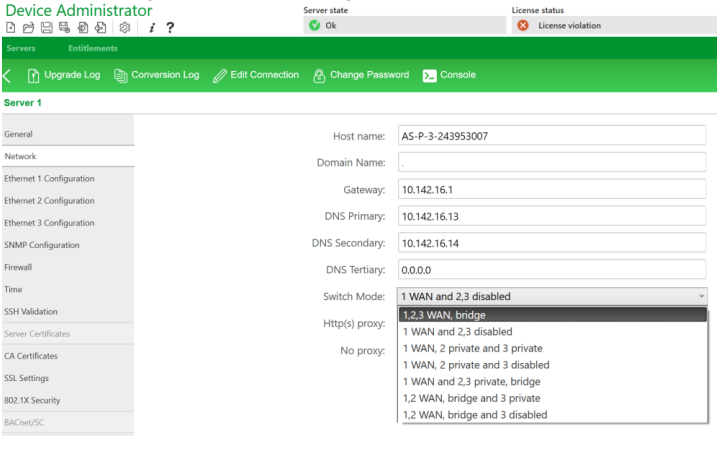Viewport: 725px width, 454px height.
Task: Choose '1 WAN, 2 private and 3 private'
Action: 553,348
